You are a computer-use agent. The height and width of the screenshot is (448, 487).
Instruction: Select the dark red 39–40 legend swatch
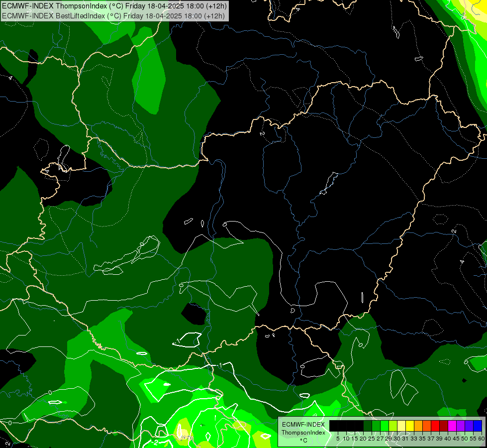click(x=444, y=426)
